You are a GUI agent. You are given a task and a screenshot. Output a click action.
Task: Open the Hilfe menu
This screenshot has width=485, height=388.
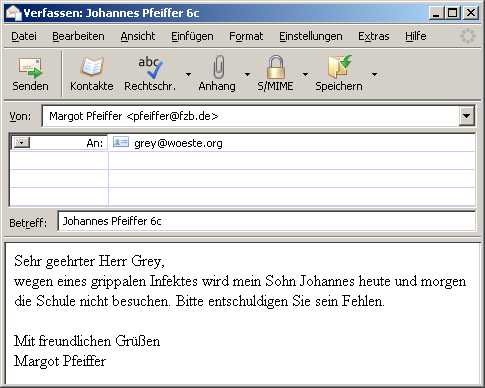416,36
